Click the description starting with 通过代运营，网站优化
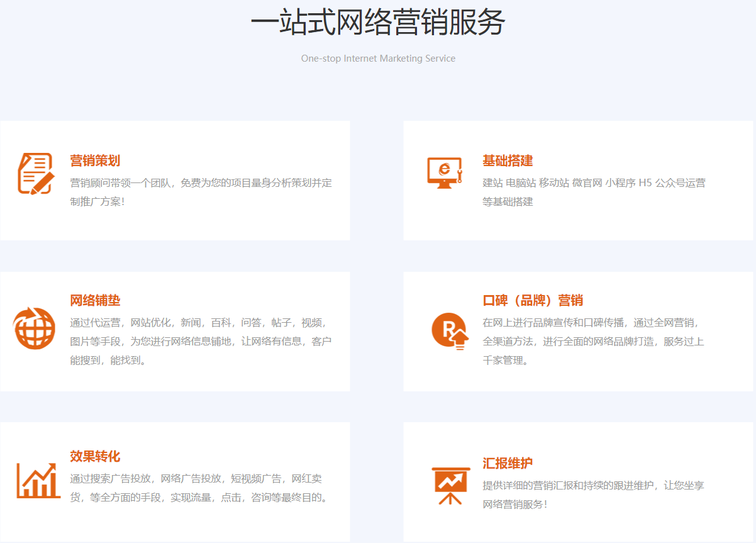 [201, 341]
